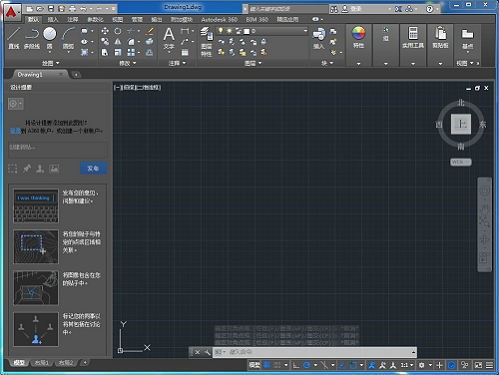Click the Open file icon in quick access toolbar
The width and height of the screenshot is (499, 375).
(x=40, y=9)
